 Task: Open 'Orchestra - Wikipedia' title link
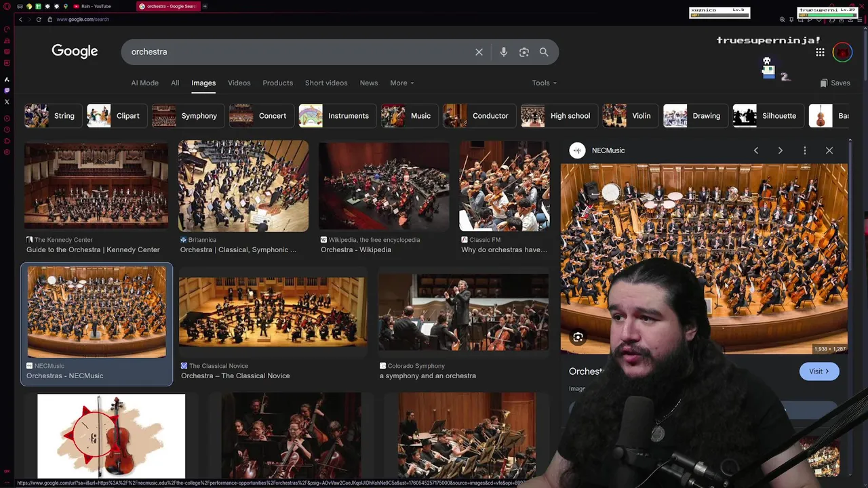point(356,249)
